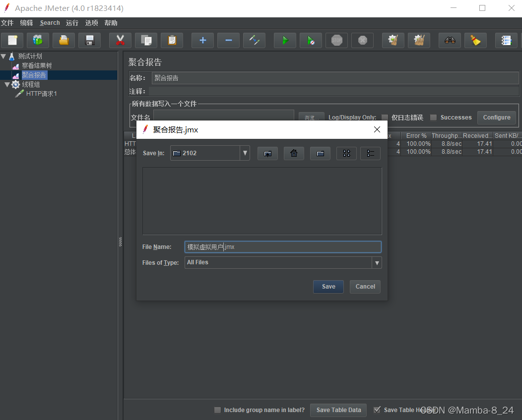
Task: Click the Home folder icon in dialog
Action: 294,153
